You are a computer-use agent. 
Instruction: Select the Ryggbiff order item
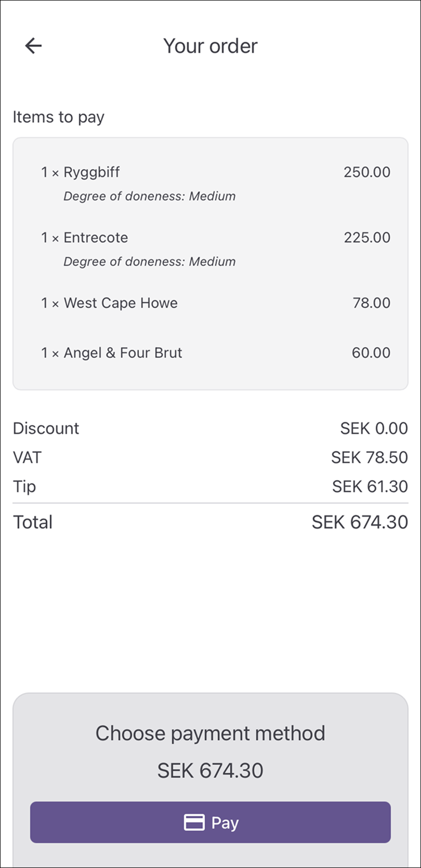tap(91, 172)
